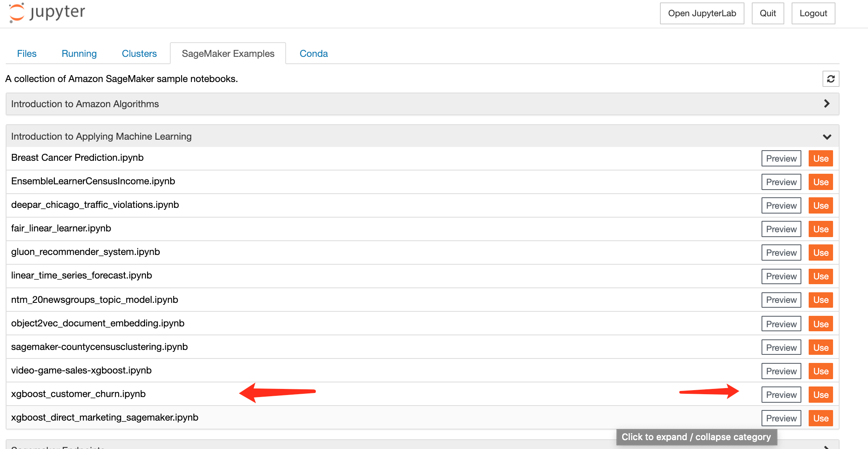The width and height of the screenshot is (868, 449).
Task: Expand Introduction to Amazon Algorithms chevron
Action: click(827, 104)
